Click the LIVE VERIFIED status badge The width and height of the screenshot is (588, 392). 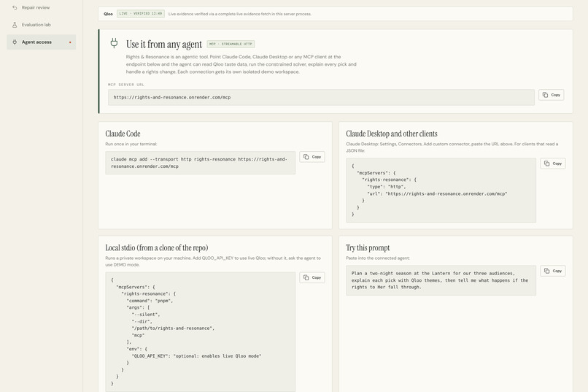pyautogui.click(x=141, y=13)
